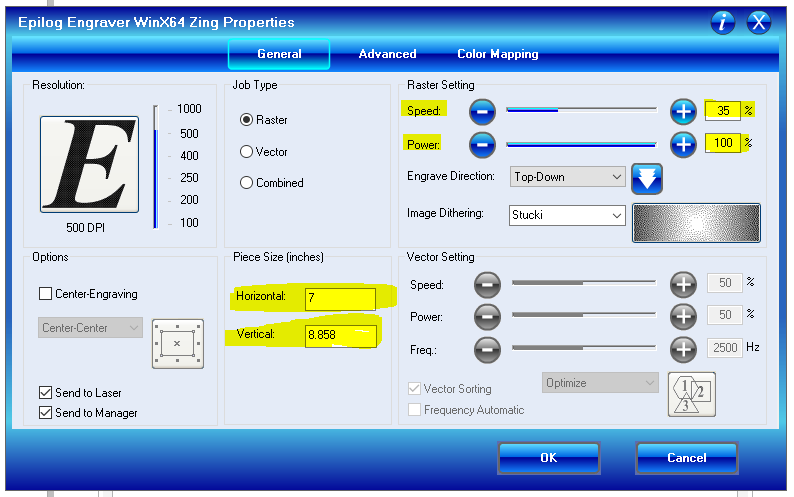The width and height of the screenshot is (794, 497).
Task: Open the Optimize vector sorting dropdown
Action: point(600,383)
